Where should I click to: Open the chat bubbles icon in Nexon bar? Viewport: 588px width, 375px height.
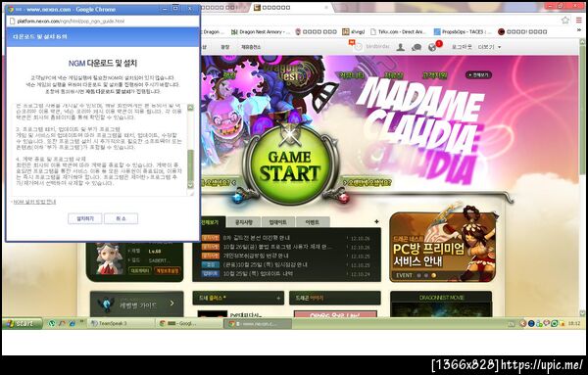point(416,47)
